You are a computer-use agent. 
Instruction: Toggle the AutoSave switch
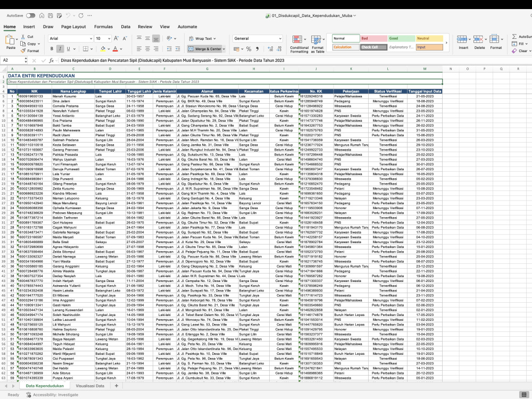coord(30,15)
